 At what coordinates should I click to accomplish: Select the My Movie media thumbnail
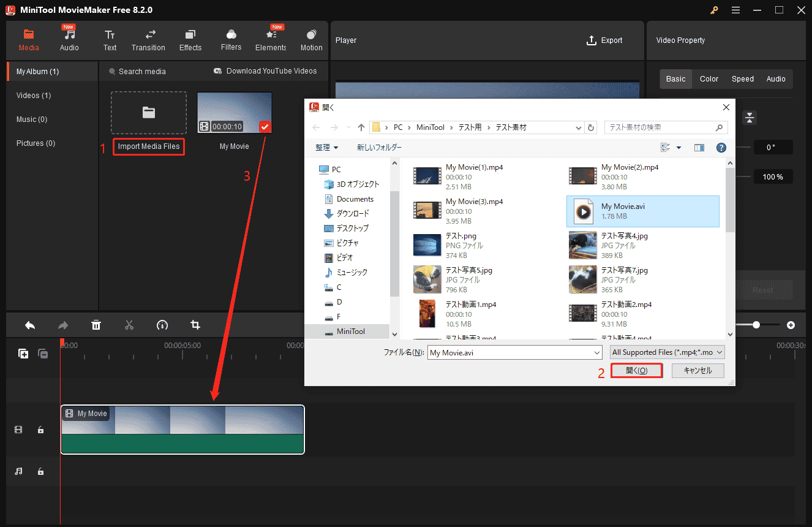pyautogui.click(x=235, y=113)
